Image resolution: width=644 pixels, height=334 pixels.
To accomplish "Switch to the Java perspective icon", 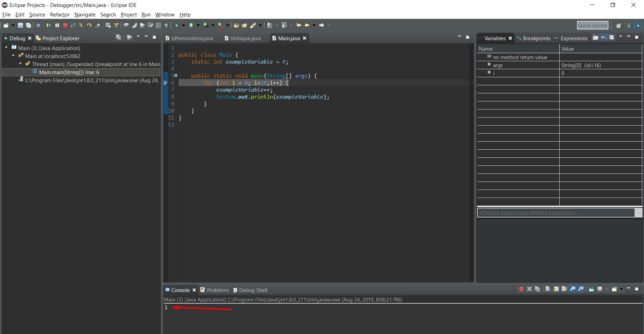I will click(x=629, y=25).
